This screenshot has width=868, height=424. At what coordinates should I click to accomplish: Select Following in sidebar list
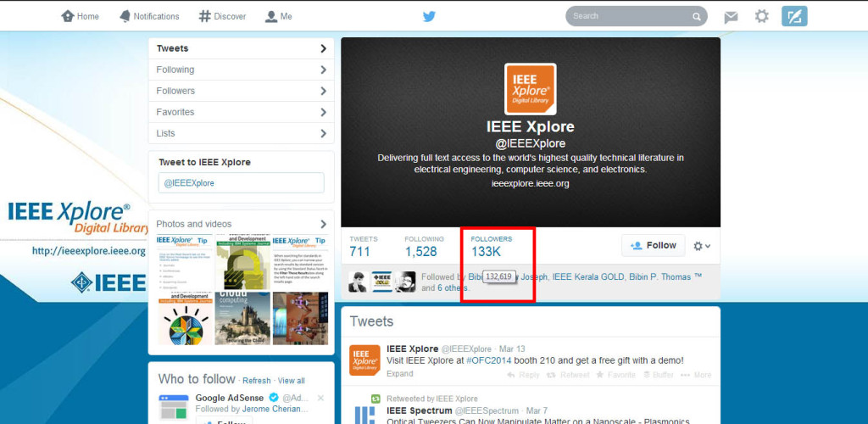(x=242, y=70)
